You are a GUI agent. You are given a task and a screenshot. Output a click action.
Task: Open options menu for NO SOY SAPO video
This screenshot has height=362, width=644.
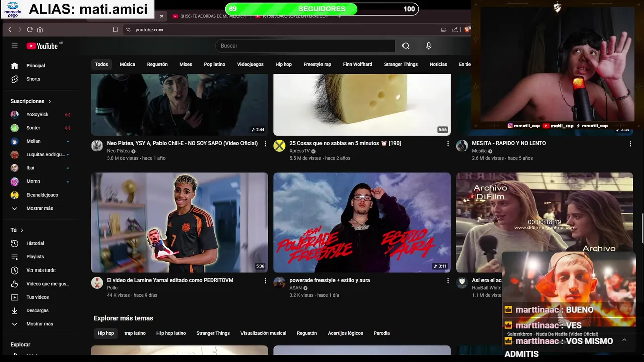(x=265, y=144)
